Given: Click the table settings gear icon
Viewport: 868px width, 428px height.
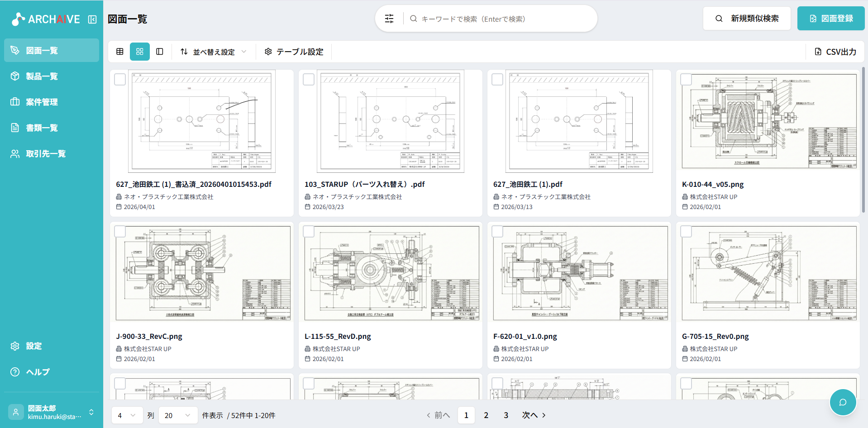Looking at the screenshot, I should tap(268, 52).
